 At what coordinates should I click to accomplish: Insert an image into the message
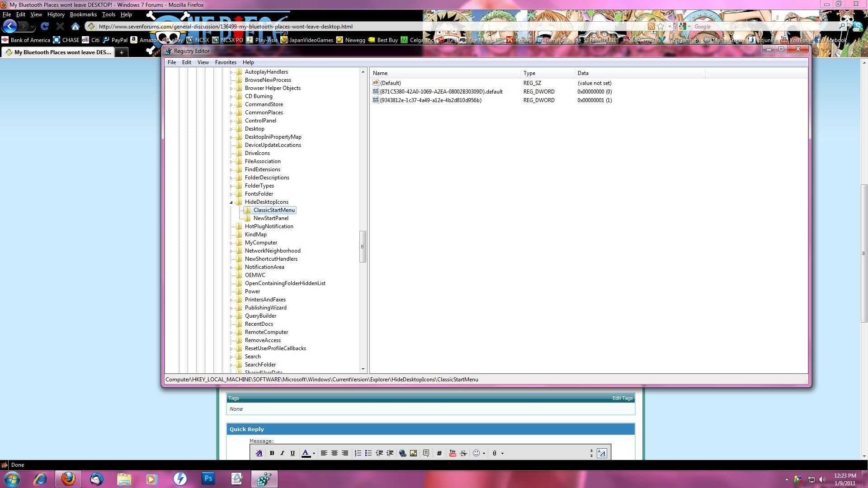pyautogui.click(x=414, y=453)
